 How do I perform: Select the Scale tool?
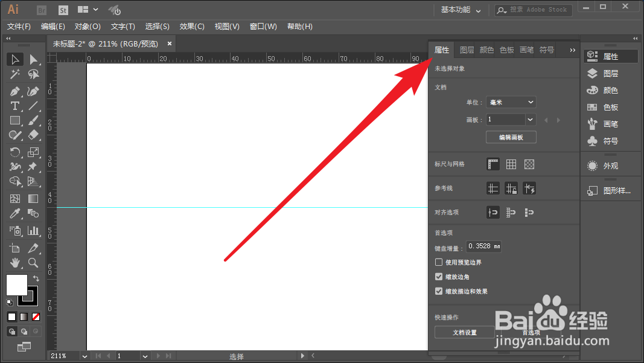click(x=33, y=152)
